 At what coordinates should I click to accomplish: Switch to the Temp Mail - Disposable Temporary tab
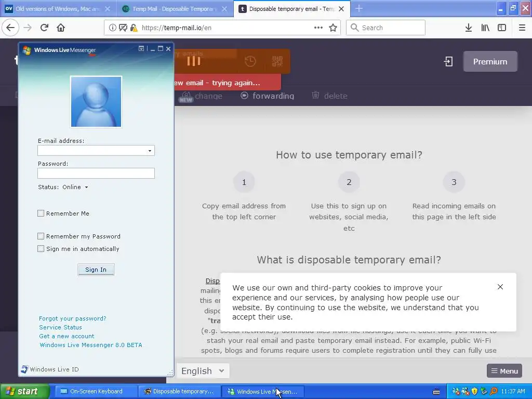pos(175,9)
